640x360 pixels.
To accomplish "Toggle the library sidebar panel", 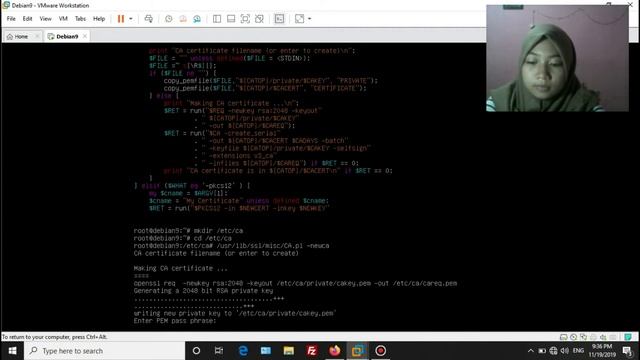I will pyautogui.click(x=217, y=19).
